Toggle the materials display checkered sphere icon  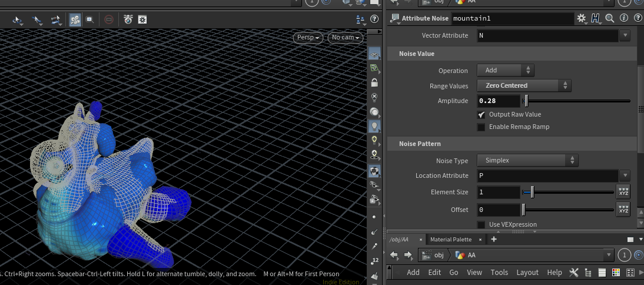coord(374,171)
